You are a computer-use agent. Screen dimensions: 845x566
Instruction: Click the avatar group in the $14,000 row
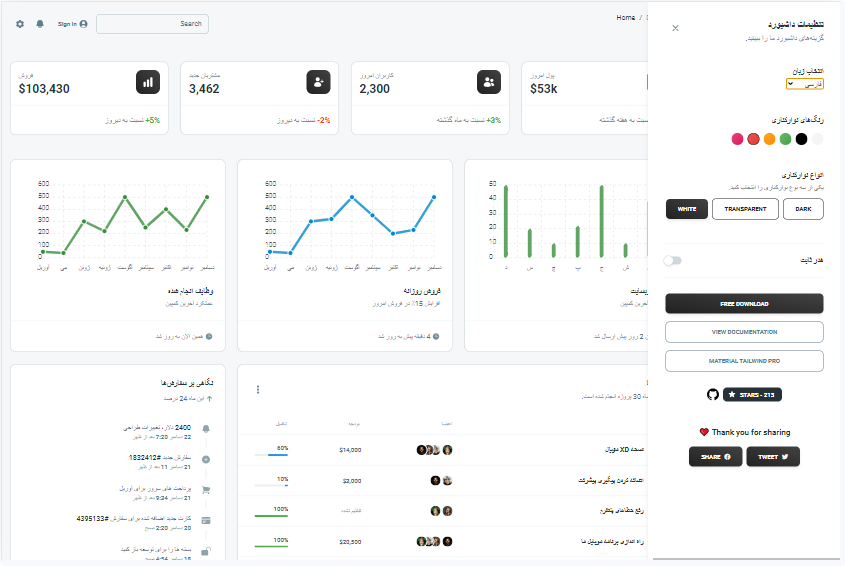434,450
